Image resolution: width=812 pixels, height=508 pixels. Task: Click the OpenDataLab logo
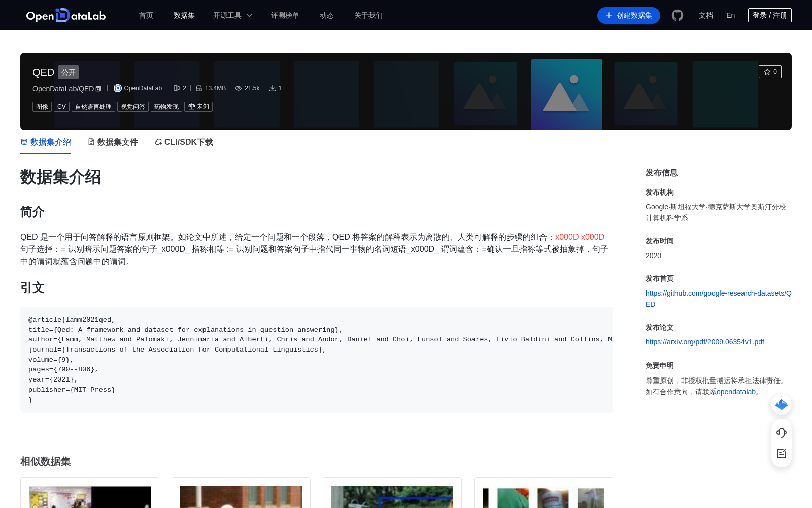pos(66,15)
